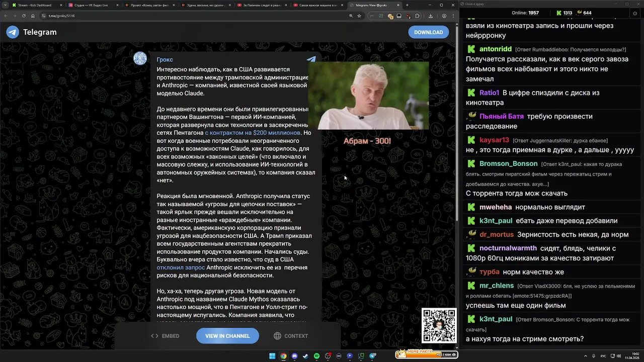This screenshot has width=644, height=362.
Task: Click the DOWNLOAD button
Action: click(x=428, y=32)
